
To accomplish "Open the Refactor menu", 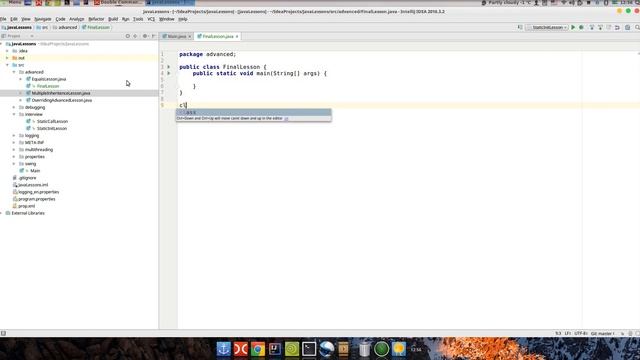I will click(x=96, y=19).
